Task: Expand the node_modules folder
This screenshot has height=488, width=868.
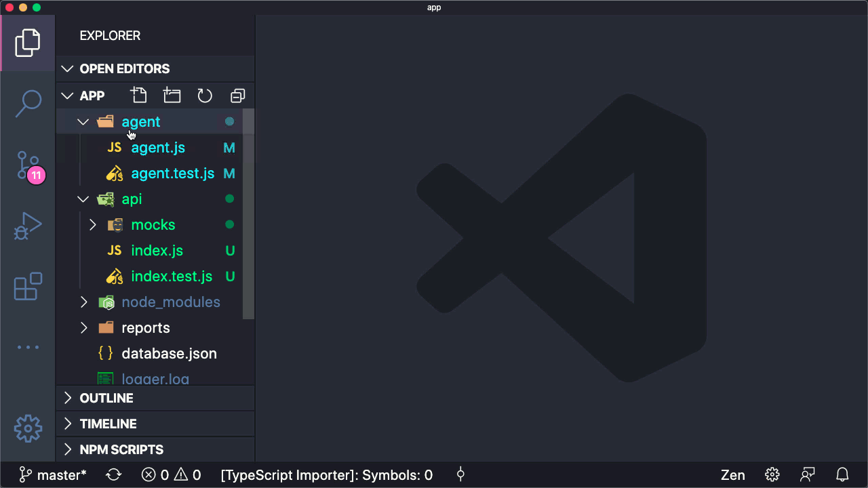Action: coord(83,302)
